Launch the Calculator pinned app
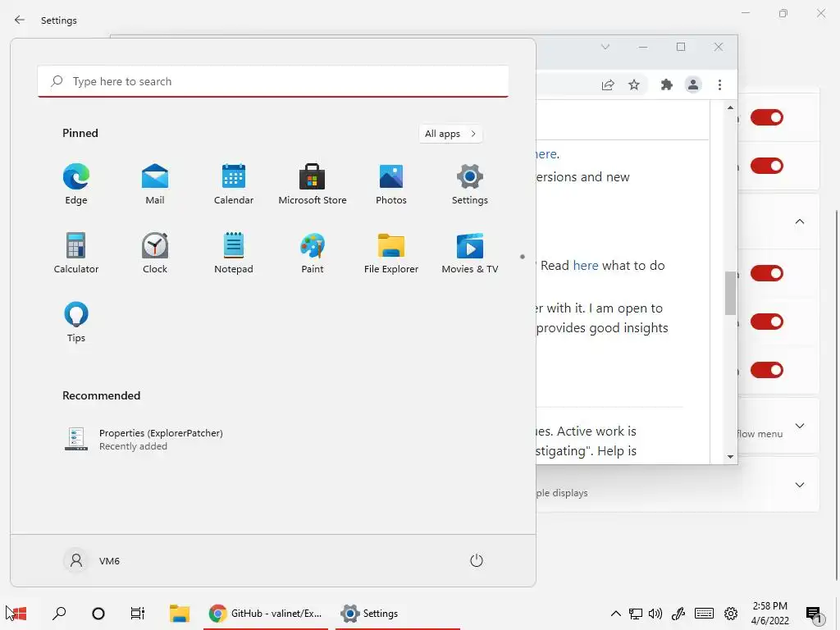The image size is (840, 630). point(76,253)
